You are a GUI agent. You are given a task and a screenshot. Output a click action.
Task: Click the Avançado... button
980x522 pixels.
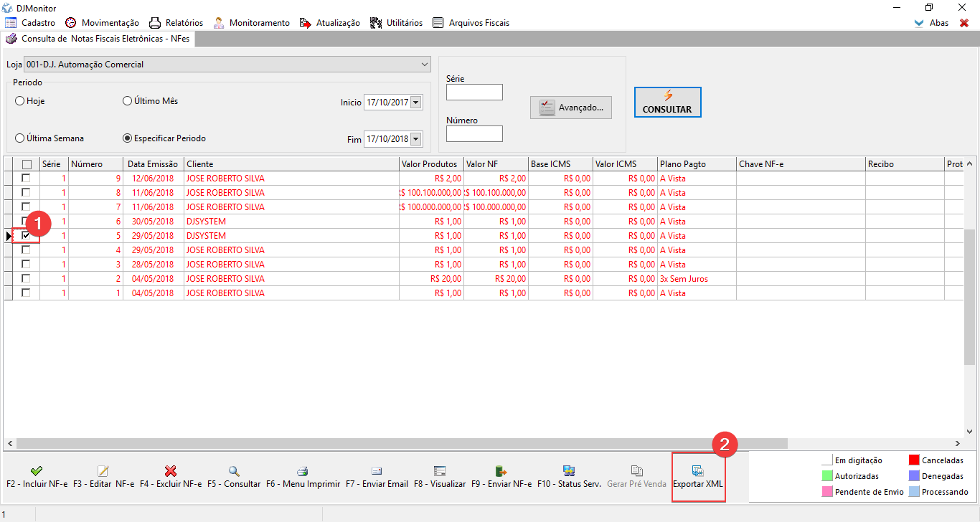(x=571, y=108)
